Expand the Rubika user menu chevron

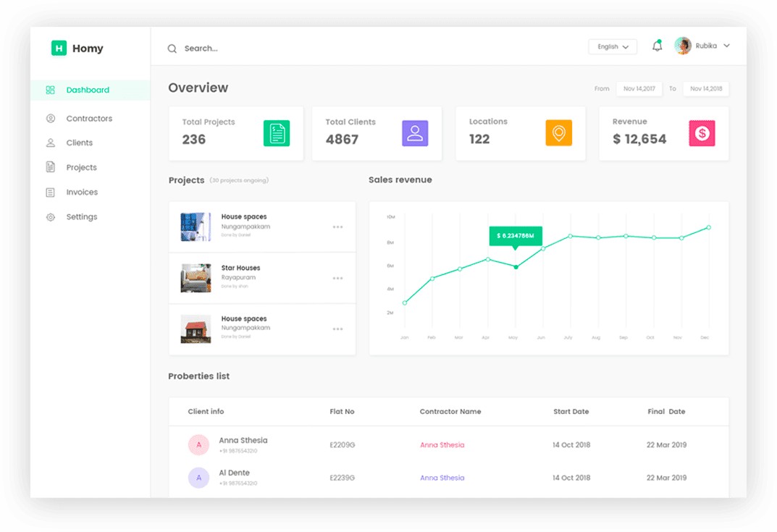coord(726,46)
